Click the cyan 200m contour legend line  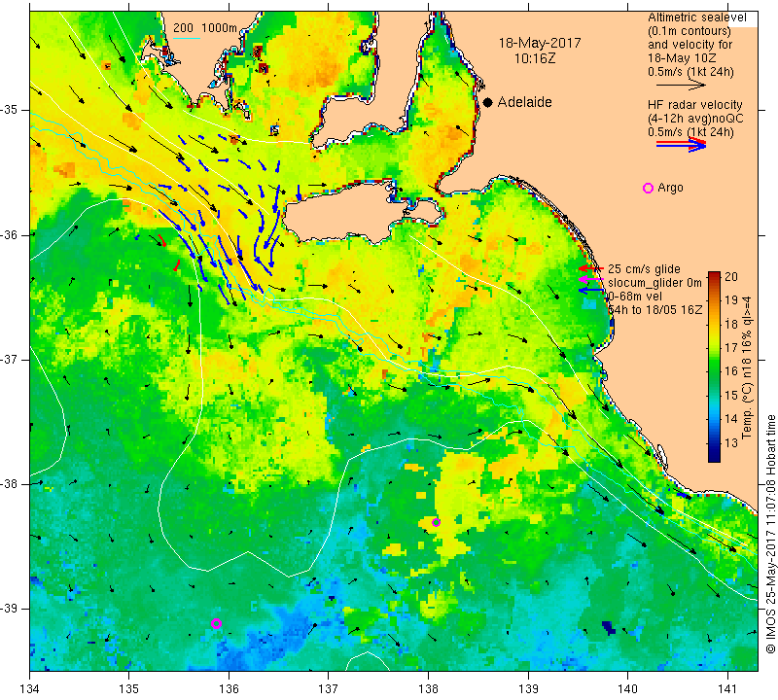pos(187,38)
